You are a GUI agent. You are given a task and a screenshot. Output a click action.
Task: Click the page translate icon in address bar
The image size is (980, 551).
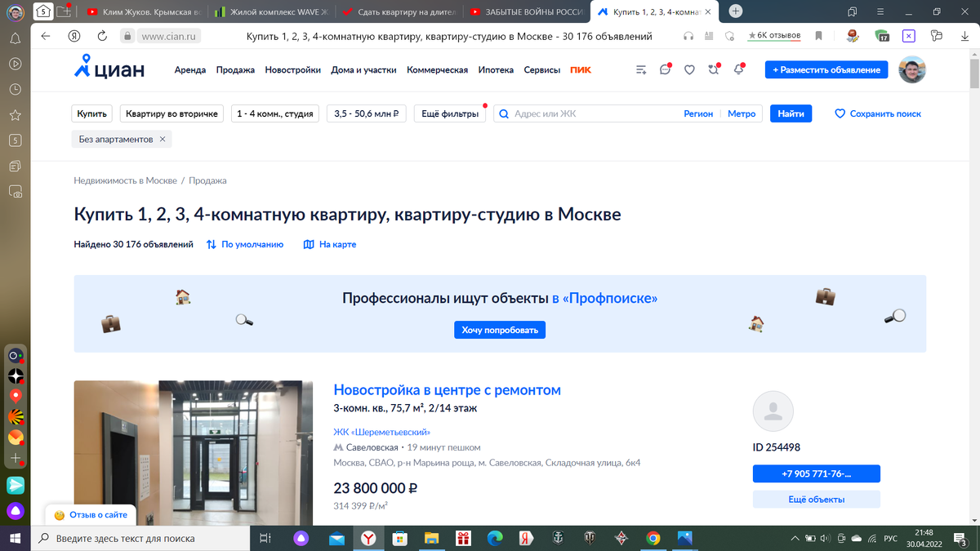point(709,36)
